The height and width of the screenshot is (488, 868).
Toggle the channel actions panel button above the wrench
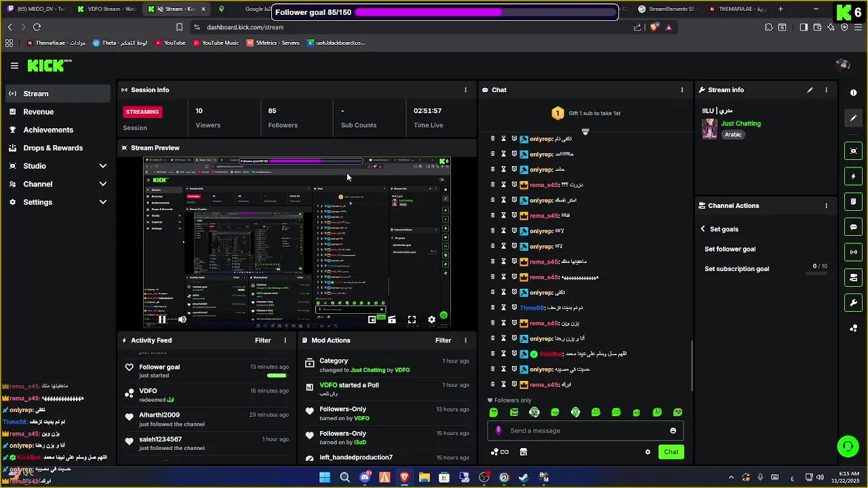coord(853,277)
